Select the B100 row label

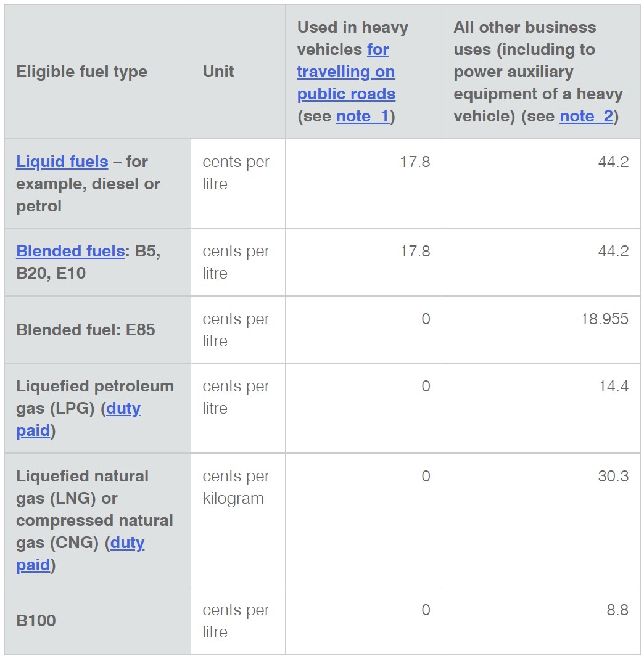coord(36,621)
